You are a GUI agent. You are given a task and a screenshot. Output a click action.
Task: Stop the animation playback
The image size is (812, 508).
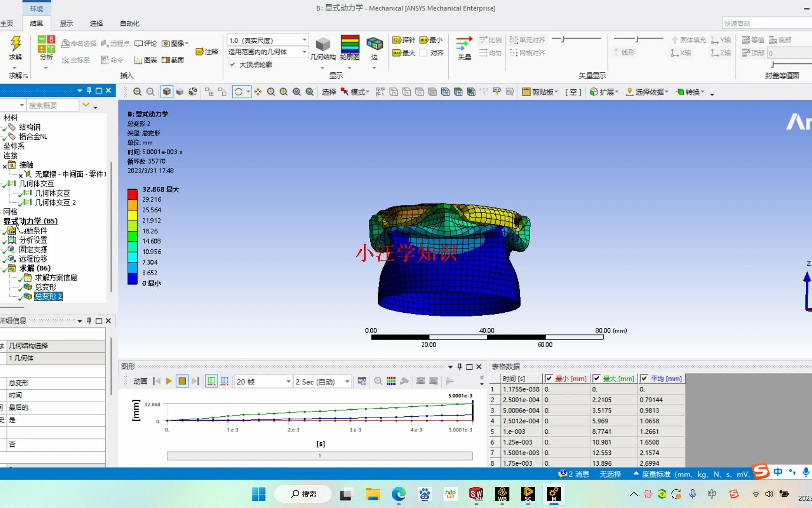[x=182, y=381]
